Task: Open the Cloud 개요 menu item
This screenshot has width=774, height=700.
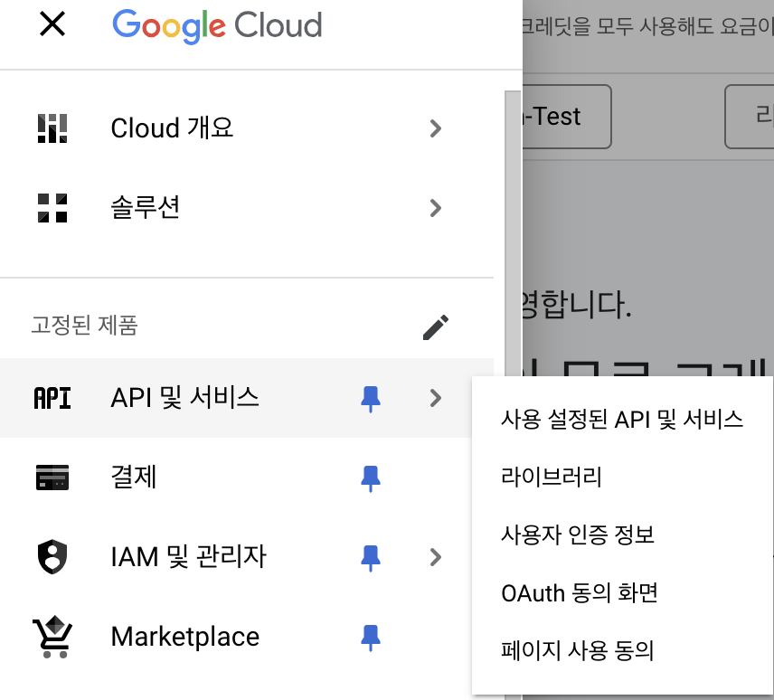Action: pos(247,128)
